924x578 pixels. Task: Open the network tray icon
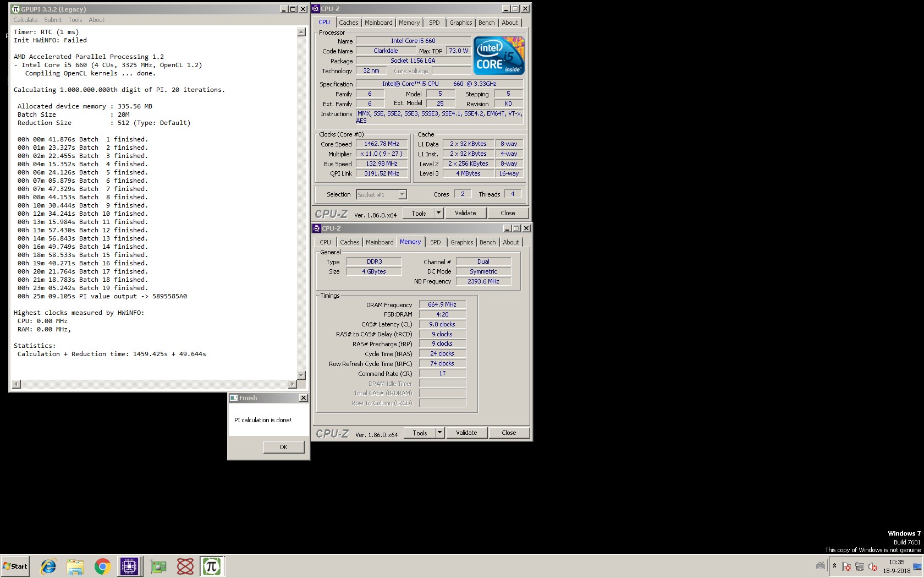click(860, 566)
